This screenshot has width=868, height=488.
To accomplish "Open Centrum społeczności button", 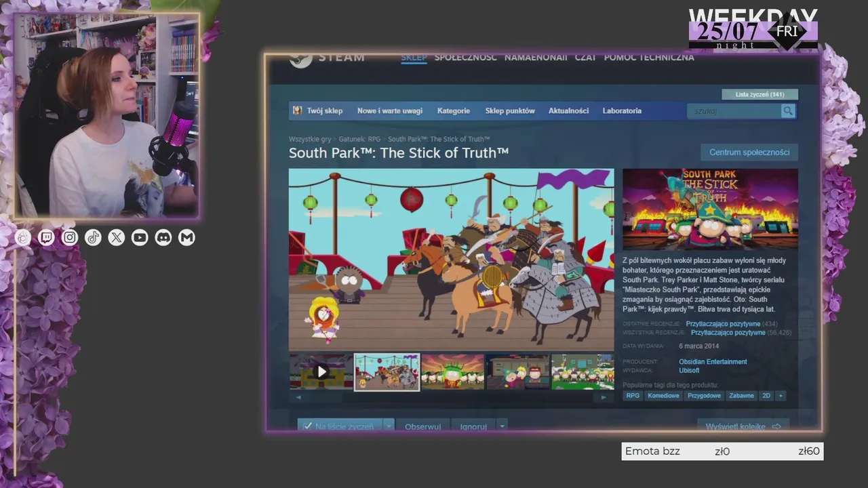I will pyautogui.click(x=749, y=152).
